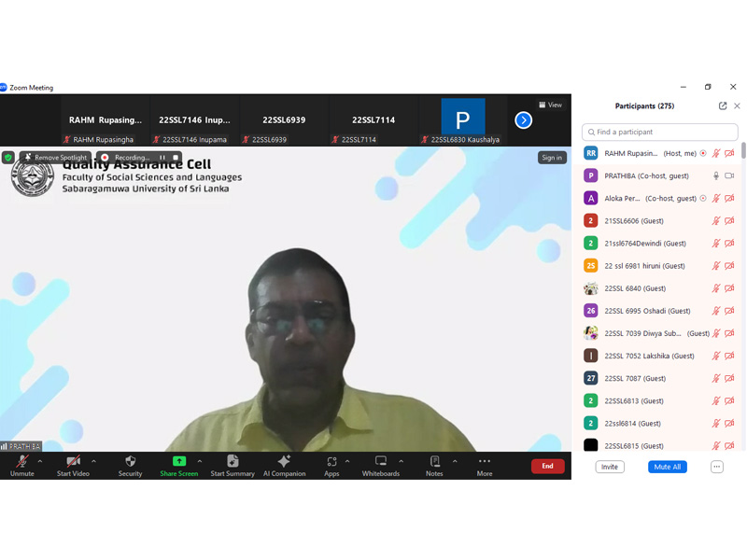
Task: Pop out the Participants panel
Action: coord(723,106)
